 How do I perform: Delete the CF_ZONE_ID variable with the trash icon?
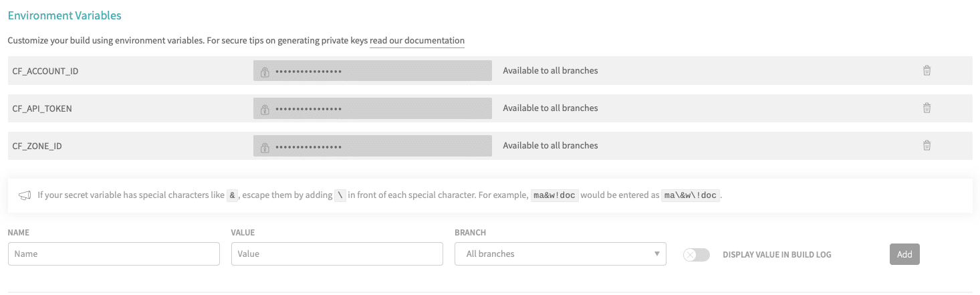pyautogui.click(x=927, y=145)
